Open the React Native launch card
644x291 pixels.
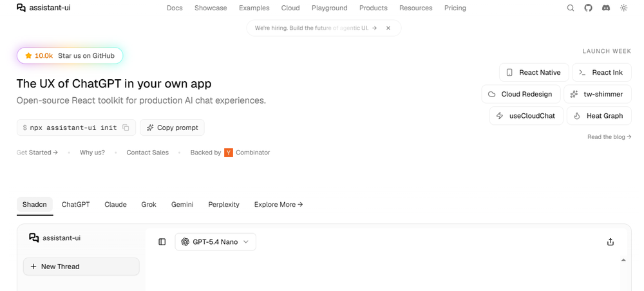point(534,72)
